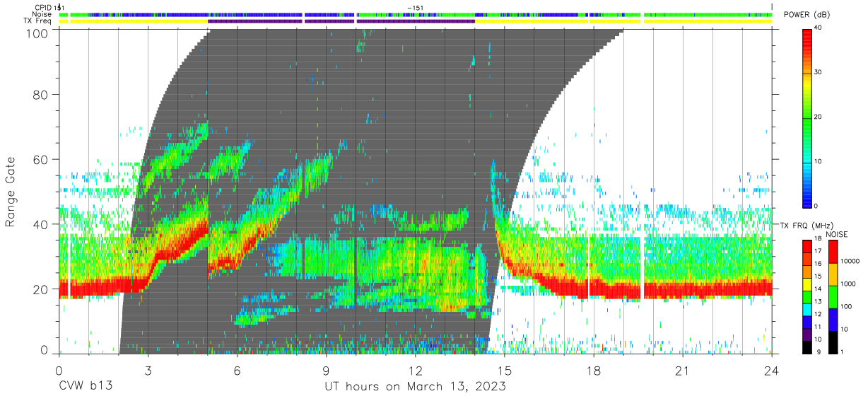The width and height of the screenshot is (868, 401).
Task: Click the '14' value on TX FRQ scale
Action: (819, 290)
